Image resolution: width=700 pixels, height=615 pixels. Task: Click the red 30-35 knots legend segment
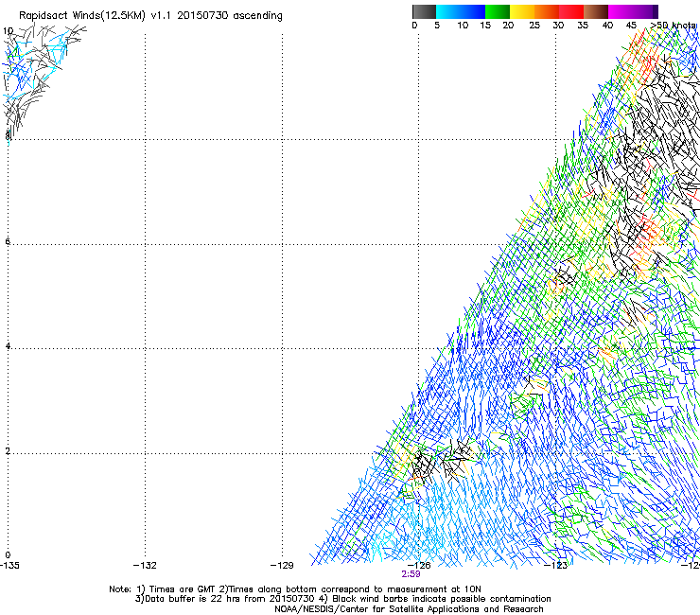571,11
